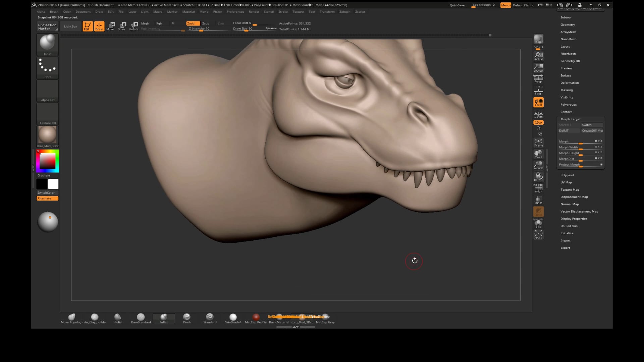This screenshot has height=362, width=644.
Task: Activate the Draw mode button
Action: coord(99,26)
